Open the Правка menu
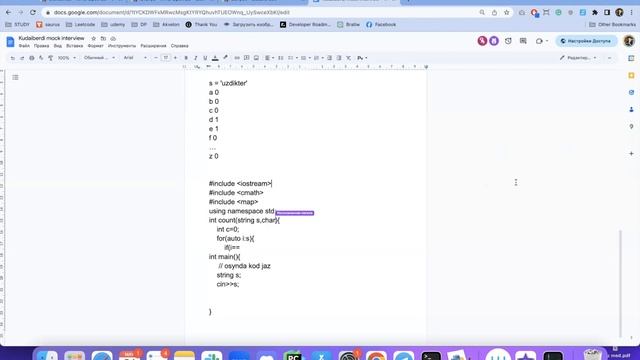This screenshot has width=640, height=360. tap(42, 46)
